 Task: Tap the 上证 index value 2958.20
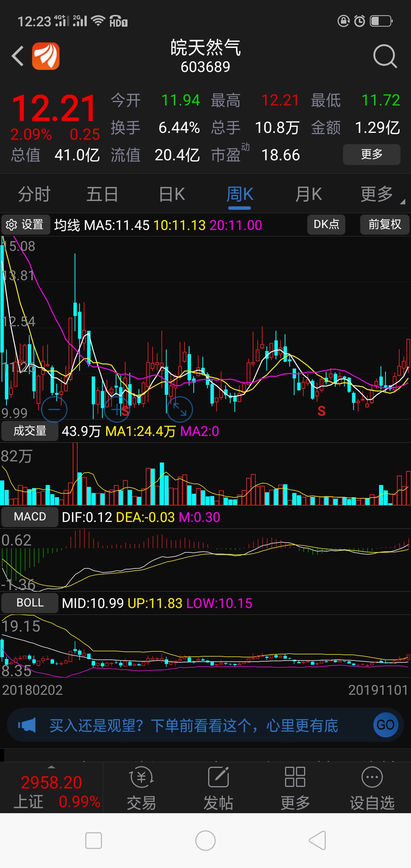(x=51, y=782)
